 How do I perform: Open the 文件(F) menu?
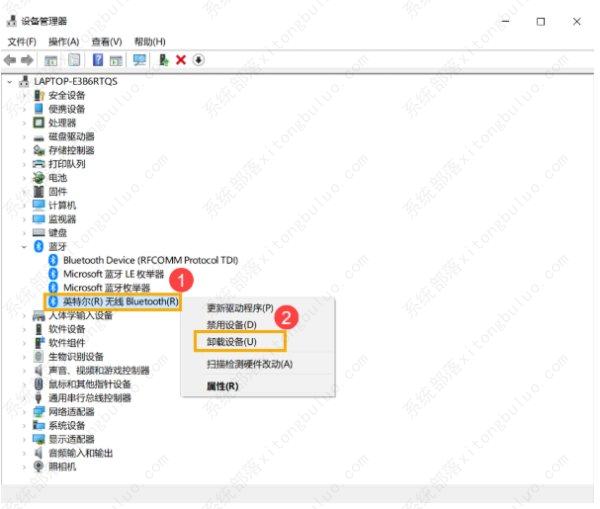(x=22, y=41)
